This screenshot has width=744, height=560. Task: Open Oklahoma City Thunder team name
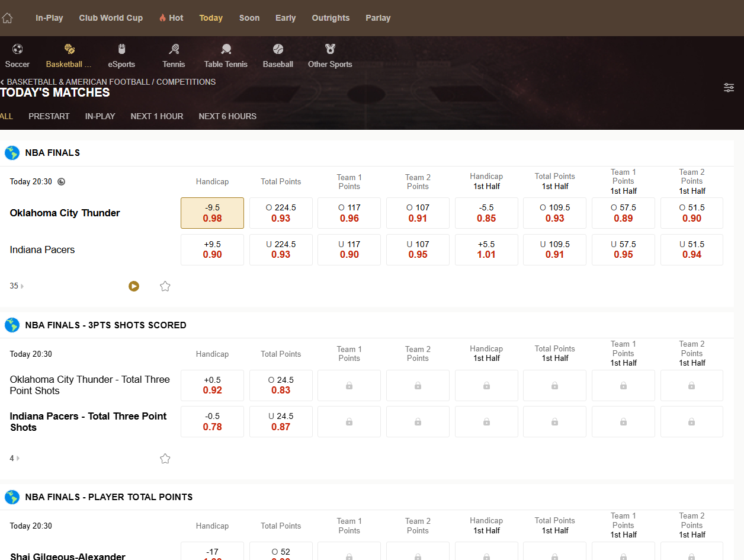[x=65, y=213]
